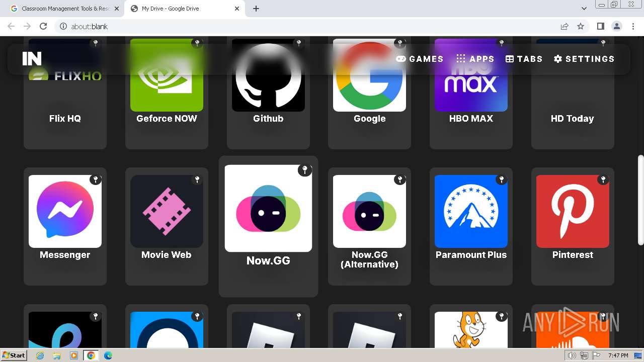Open File Explorer from taskbar

click(57, 355)
